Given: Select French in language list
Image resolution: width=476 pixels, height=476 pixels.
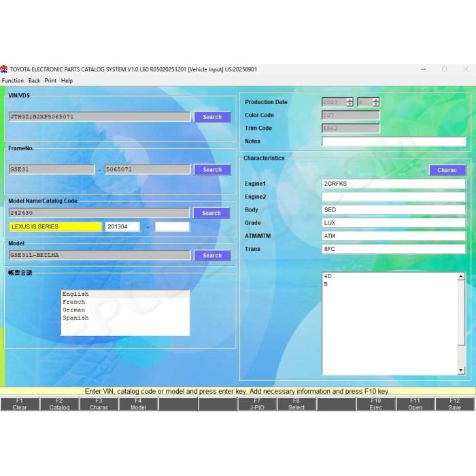Looking at the screenshot, I should point(125,302).
